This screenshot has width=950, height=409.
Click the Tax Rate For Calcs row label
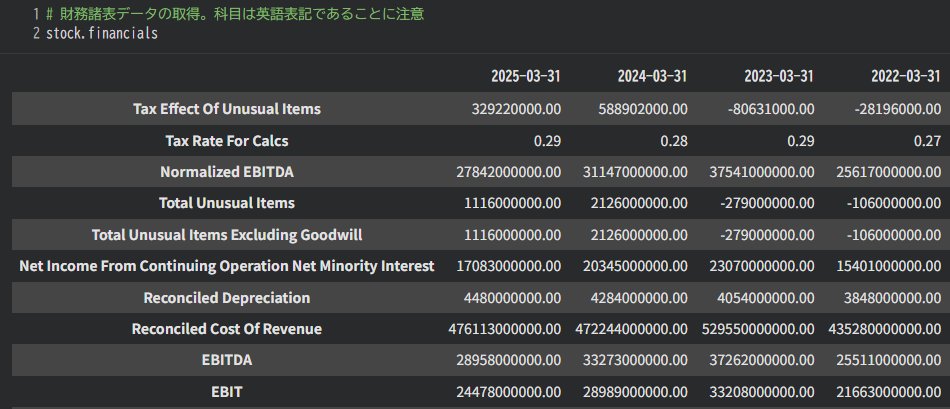pos(227,141)
